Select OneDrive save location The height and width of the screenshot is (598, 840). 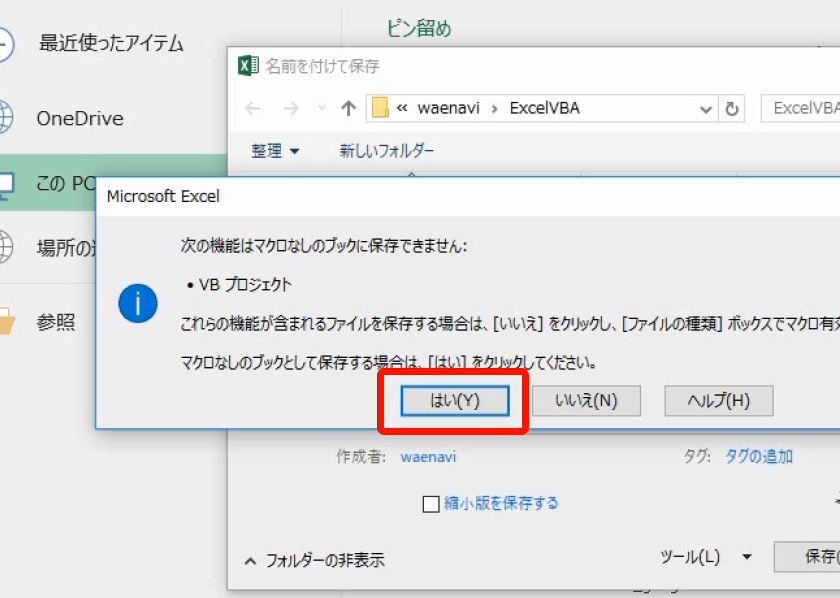pyautogui.click(x=80, y=118)
